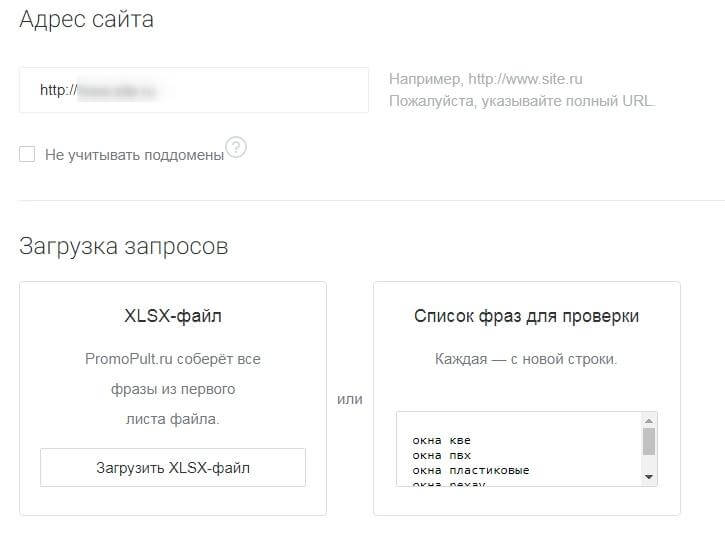
Task: Click the "окна пластиковые" phrase line
Action: (x=470, y=470)
